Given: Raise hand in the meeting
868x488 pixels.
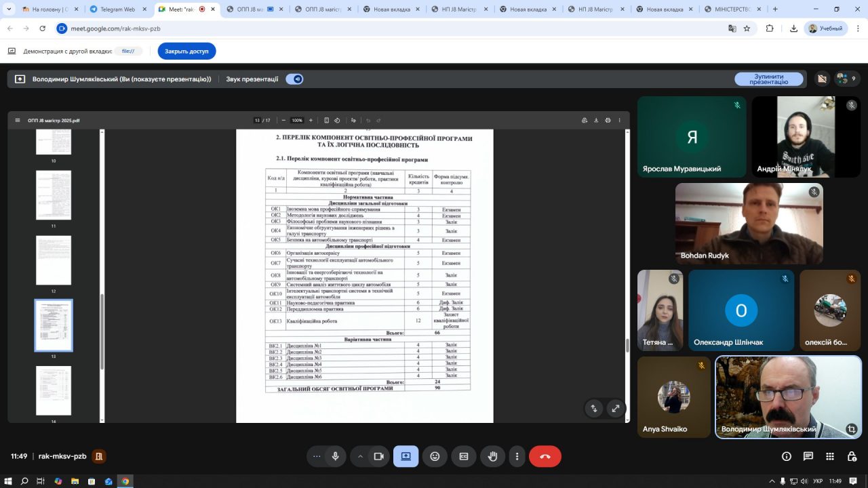Looking at the screenshot, I should [493, 456].
